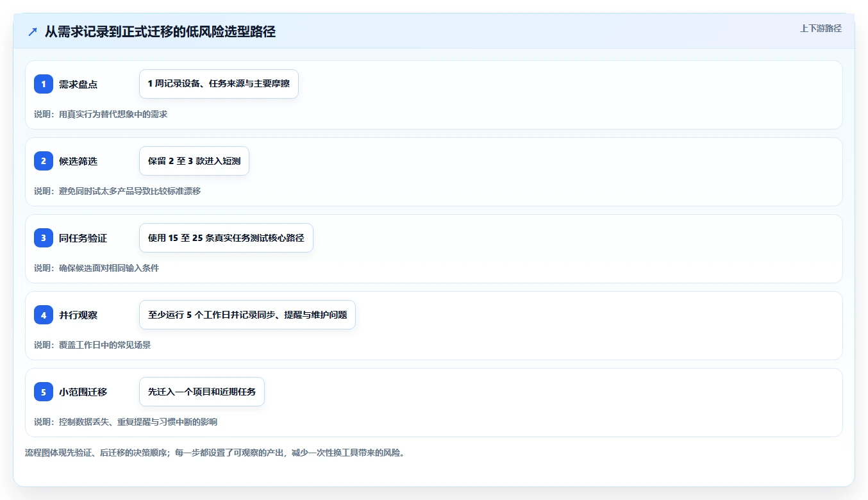The image size is (868, 500).
Task: Click step number 5 badge
Action: pos(44,392)
